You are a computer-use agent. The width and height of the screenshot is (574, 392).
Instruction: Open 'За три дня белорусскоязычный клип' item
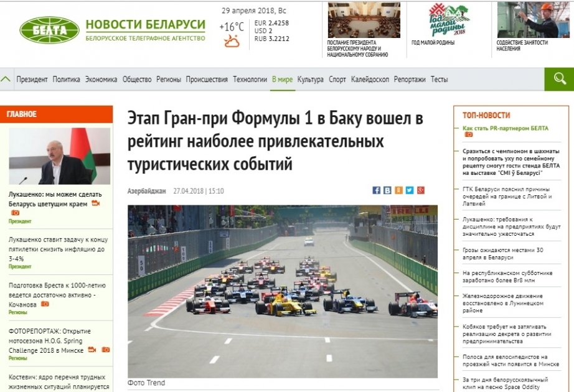(x=505, y=383)
